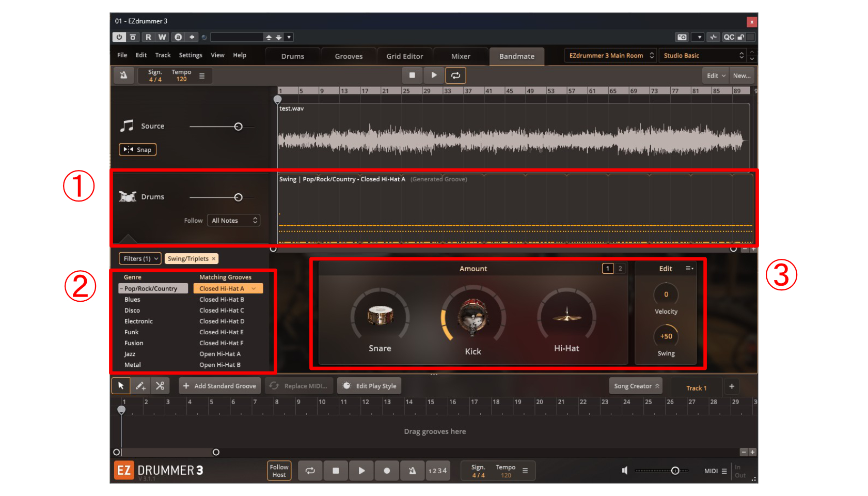Open the Studio Basic preset dropdown

703,56
